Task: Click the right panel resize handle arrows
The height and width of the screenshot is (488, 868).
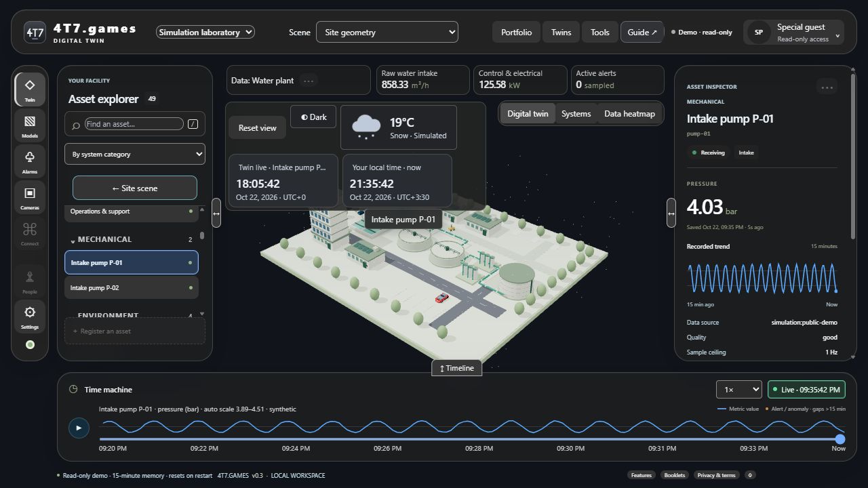Action: (671, 213)
